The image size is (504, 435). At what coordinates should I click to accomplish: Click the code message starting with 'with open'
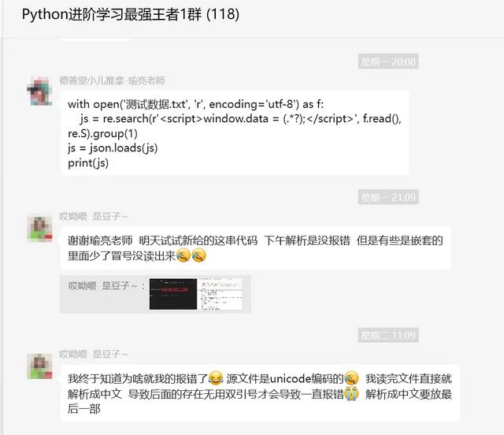[235, 133]
